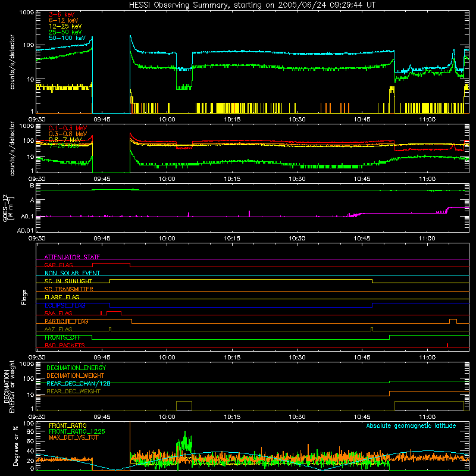Select the FLARE_FLAG label
Screen dimensions: 476x476
pos(62,297)
